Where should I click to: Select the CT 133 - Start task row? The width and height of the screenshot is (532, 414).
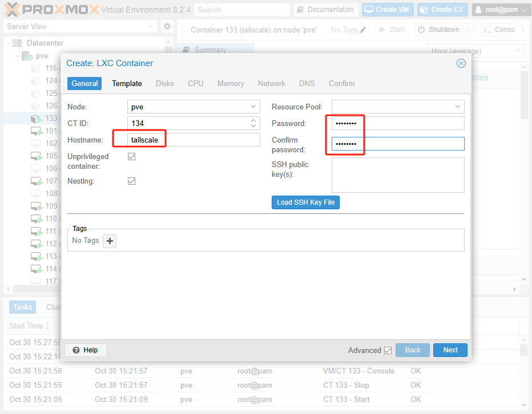261,399
